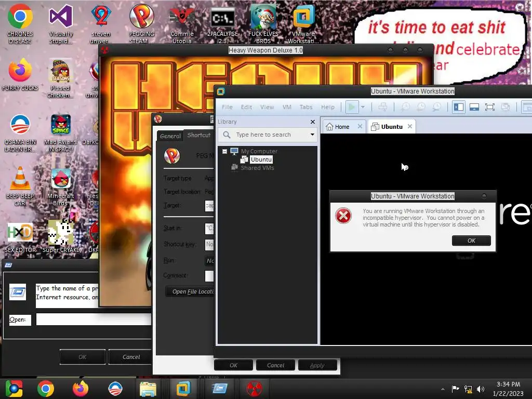Open Chrome from the taskbar
Viewport: 532px width, 399px height.
tap(46, 389)
